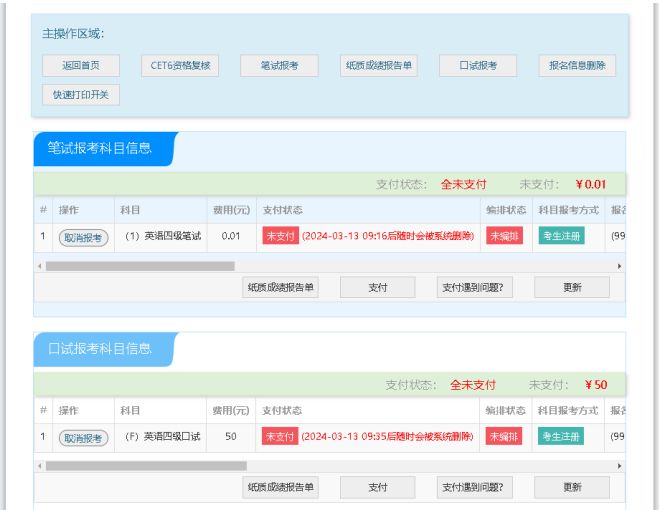Click 未支付 badge in the oral exam row
The height and width of the screenshot is (510, 659).
pos(279,436)
